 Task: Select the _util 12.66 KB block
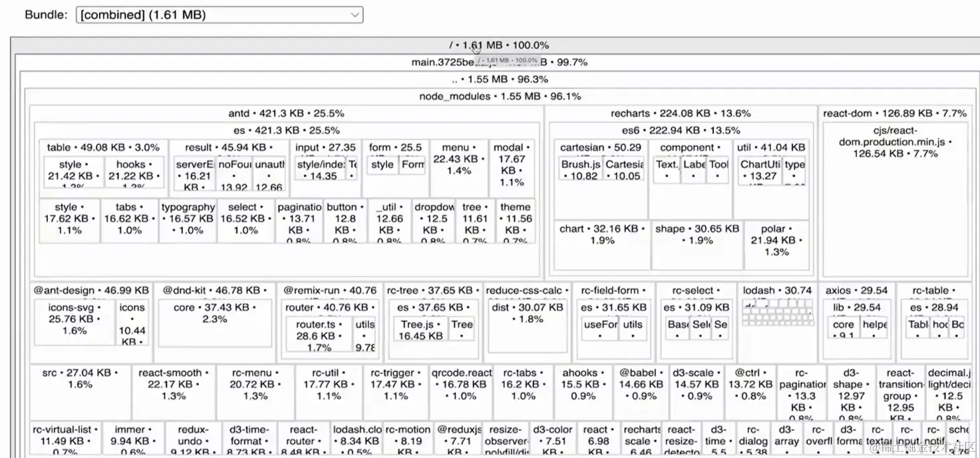tap(389, 220)
